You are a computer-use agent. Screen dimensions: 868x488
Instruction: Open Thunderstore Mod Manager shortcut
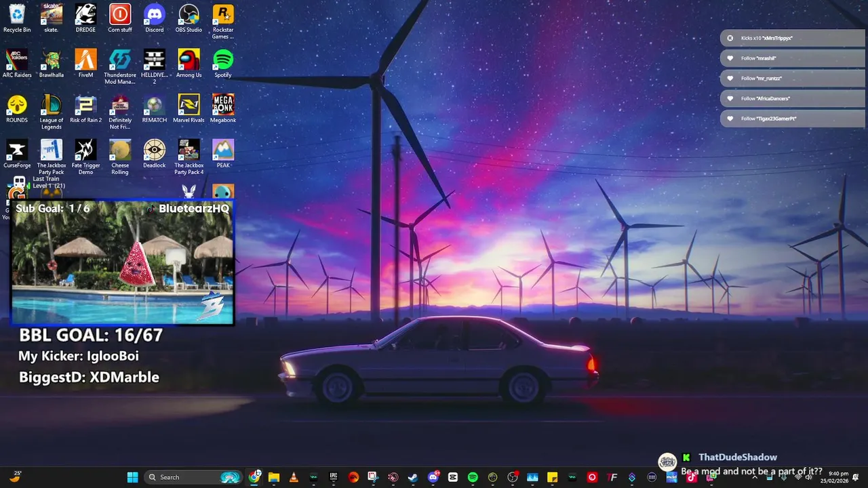120,67
